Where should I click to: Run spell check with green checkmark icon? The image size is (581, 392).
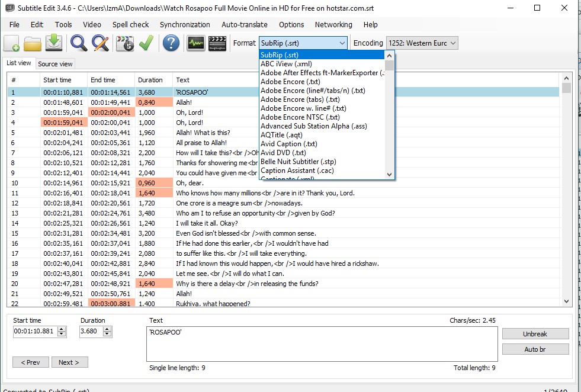[x=146, y=43]
